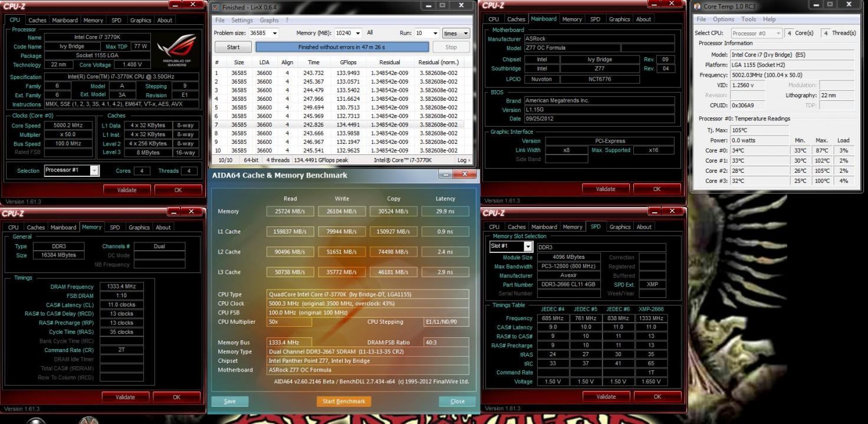Switch to Graphics tab in CPU-Z SPD window
The width and height of the screenshot is (868, 424).
click(x=619, y=227)
